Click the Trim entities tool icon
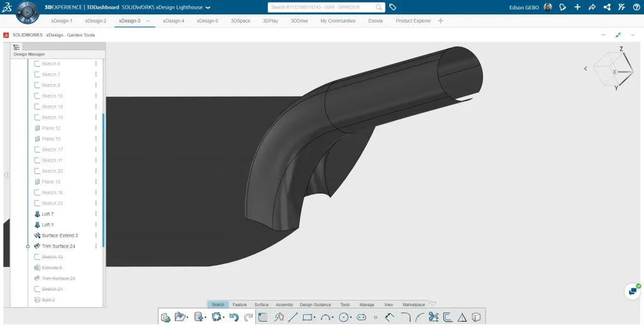Screen dimensions: 644x328 (433, 317)
